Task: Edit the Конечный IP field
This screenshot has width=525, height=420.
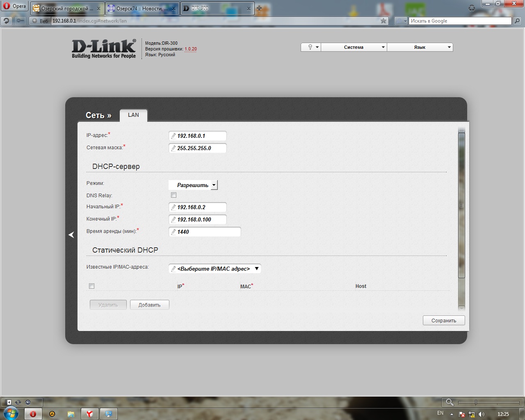Action: pyautogui.click(x=198, y=219)
